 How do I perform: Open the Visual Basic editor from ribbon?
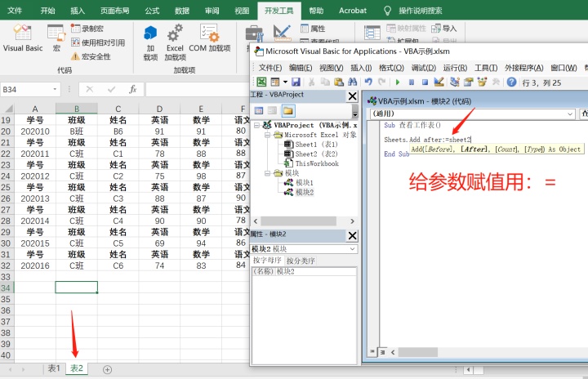[23, 38]
